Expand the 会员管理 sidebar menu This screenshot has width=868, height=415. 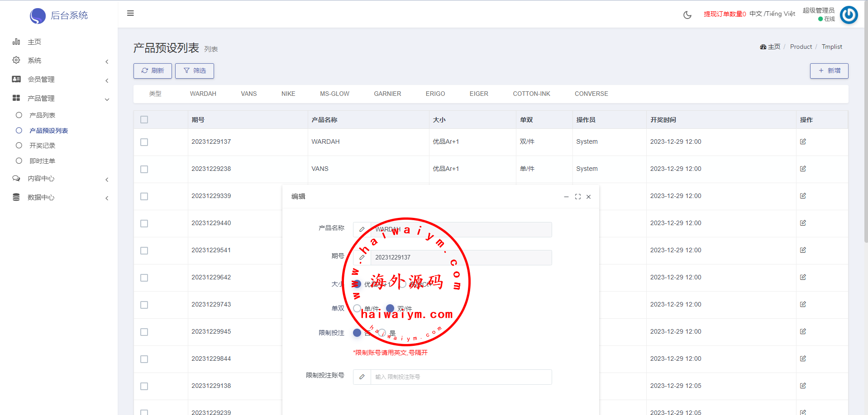(59, 80)
